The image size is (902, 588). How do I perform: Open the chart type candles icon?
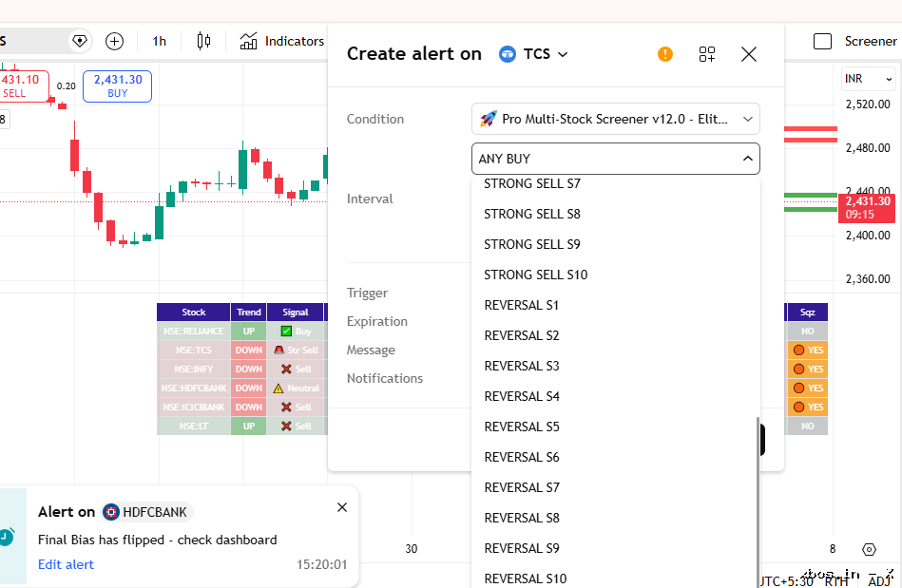pyautogui.click(x=203, y=42)
